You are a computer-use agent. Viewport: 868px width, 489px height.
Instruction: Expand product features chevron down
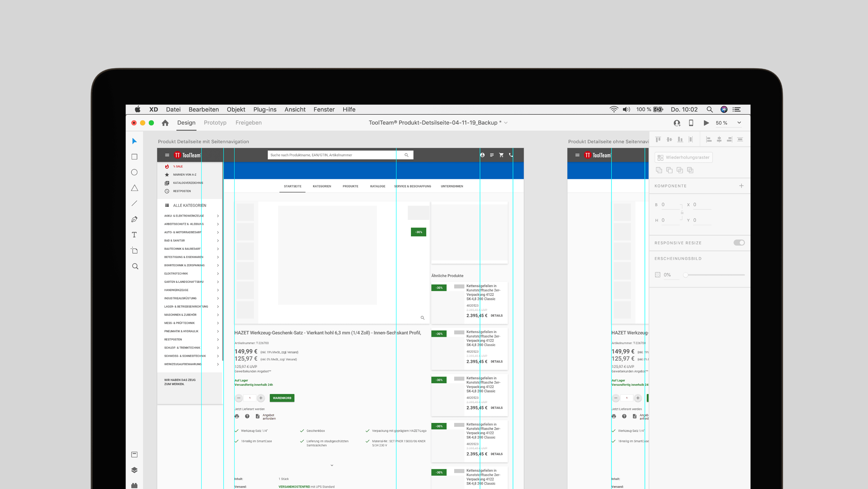coord(332,465)
